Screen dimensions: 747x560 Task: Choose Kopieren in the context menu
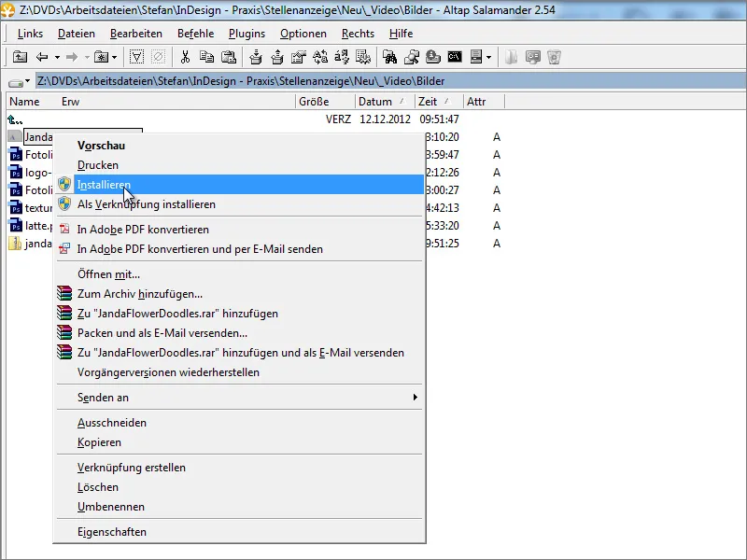239,441
